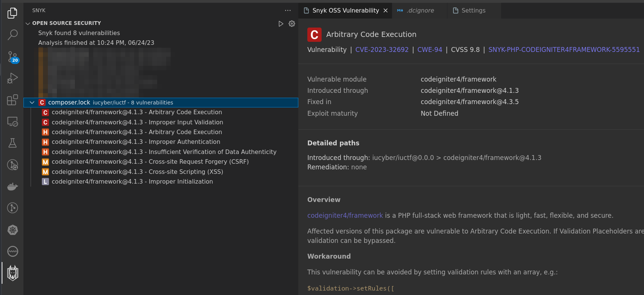Collapse the Open Source Security section
The width and height of the screenshot is (644, 295).
[x=28, y=23]
